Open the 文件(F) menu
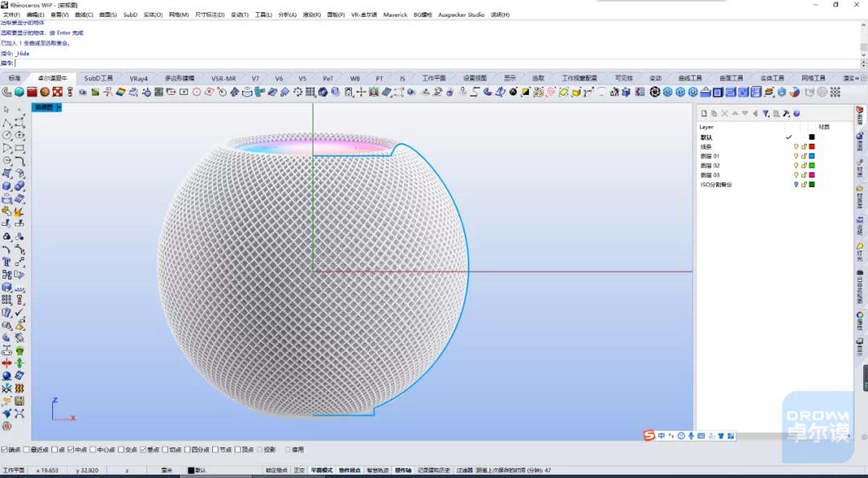 tap(11, 15)
